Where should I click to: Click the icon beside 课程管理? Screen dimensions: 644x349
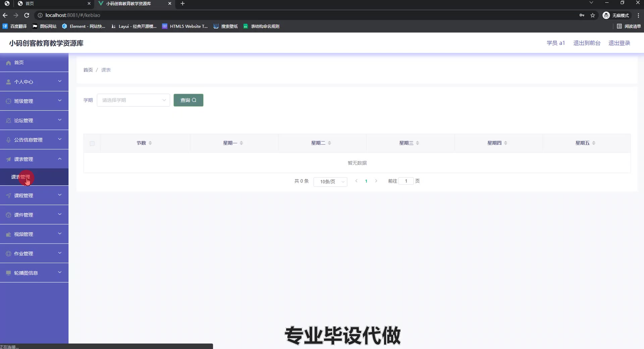coord(8,196)
